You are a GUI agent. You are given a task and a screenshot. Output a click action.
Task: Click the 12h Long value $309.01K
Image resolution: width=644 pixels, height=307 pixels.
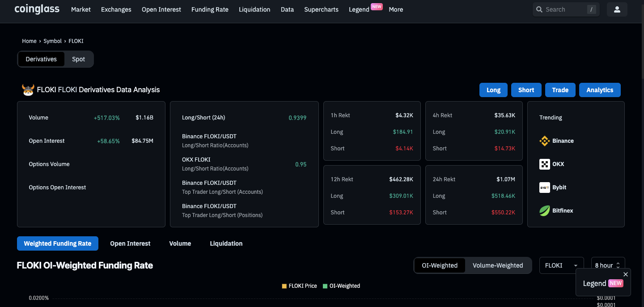(401, 196)
